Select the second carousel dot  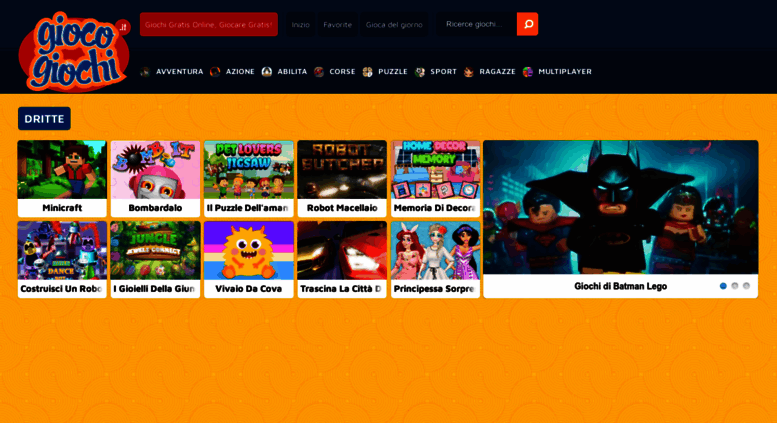point(735,286)
